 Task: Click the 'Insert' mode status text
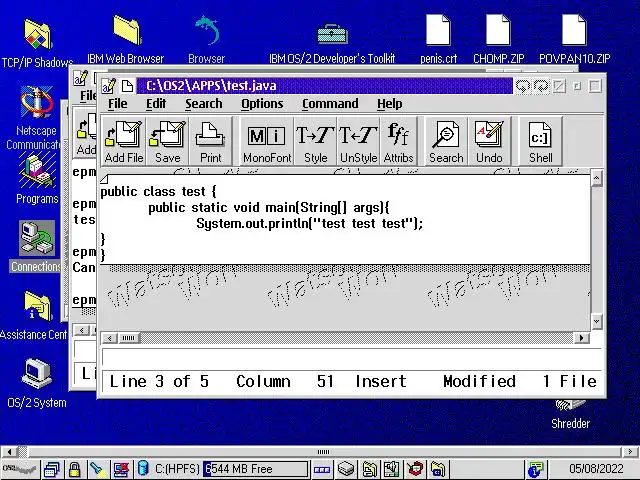tap(381, 381)
